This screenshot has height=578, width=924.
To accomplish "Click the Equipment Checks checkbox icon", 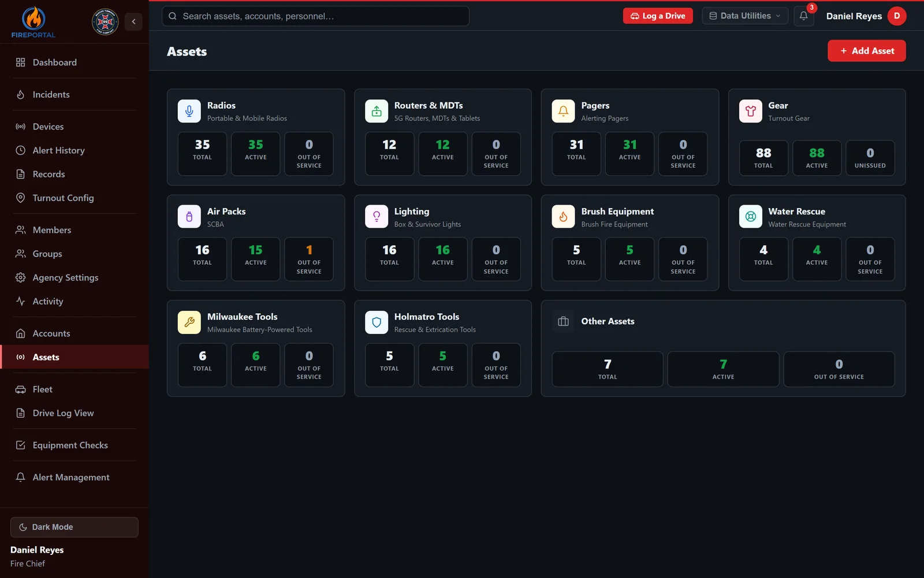I will [x=21, y=445].
